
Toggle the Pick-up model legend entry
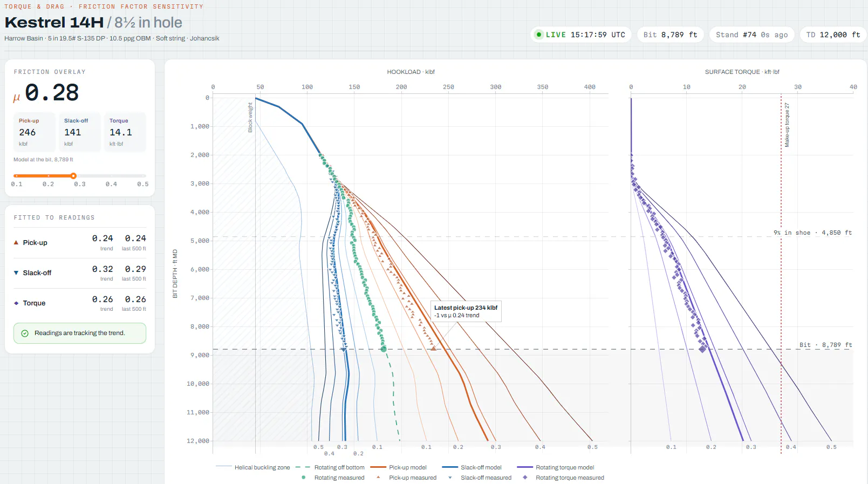pyautogui.click(x=399, y=467)
